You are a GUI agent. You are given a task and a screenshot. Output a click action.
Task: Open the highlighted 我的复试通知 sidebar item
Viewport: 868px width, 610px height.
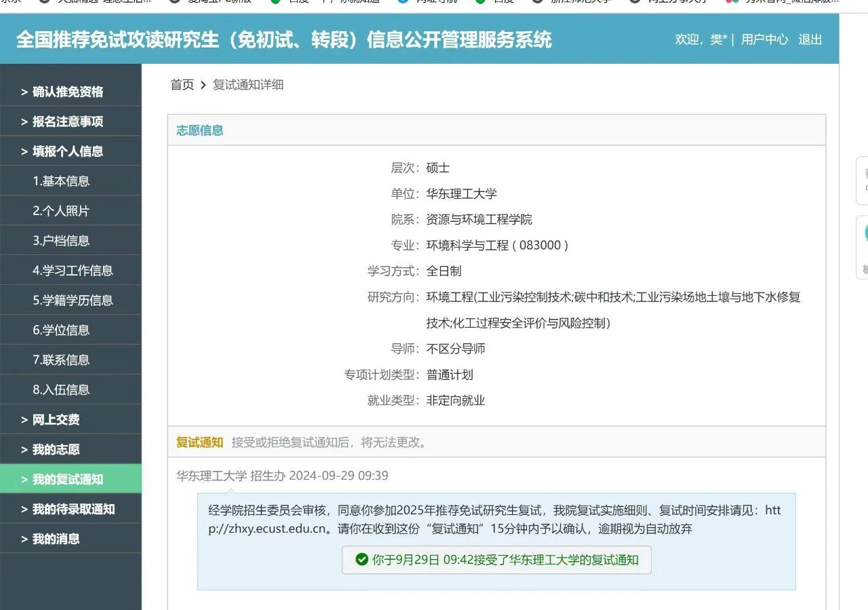71,479
